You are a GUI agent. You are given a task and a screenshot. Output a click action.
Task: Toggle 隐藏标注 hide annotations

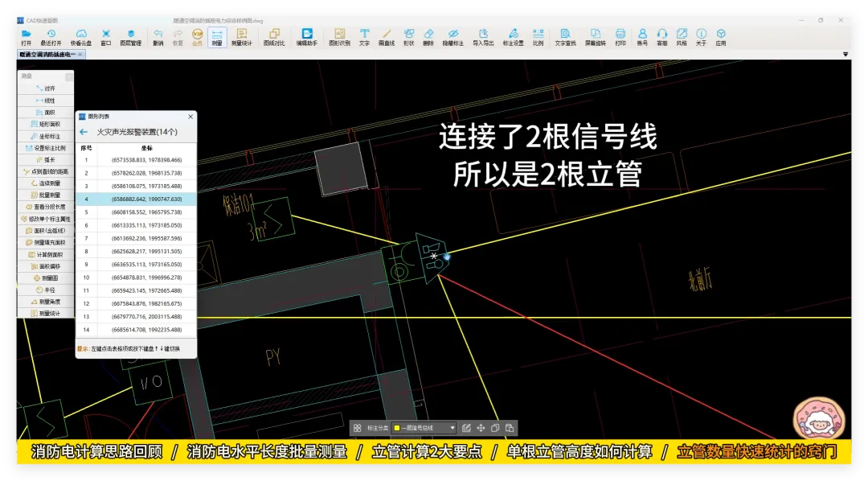452,37
